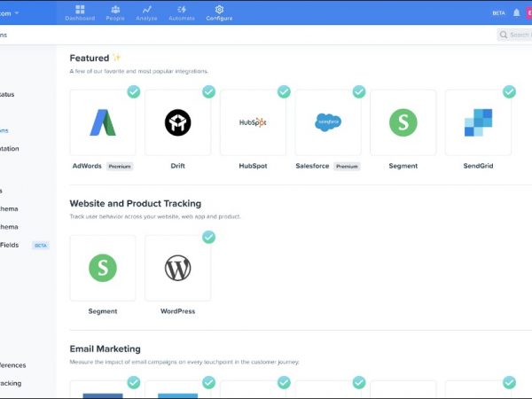
Task: Click the BETA label in the top bar
Action: click(x=498, y=13)
